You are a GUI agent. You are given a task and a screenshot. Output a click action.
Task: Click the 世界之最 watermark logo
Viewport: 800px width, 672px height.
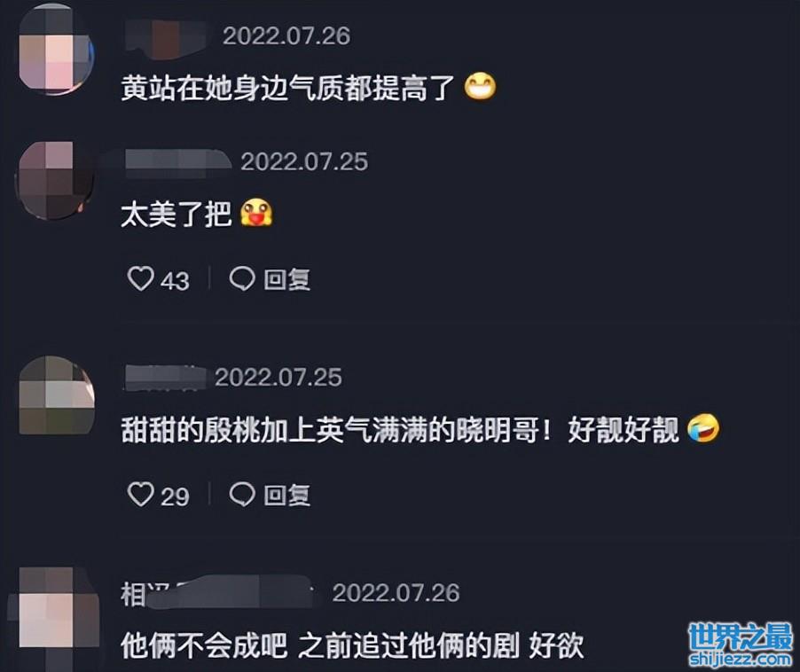741,636
